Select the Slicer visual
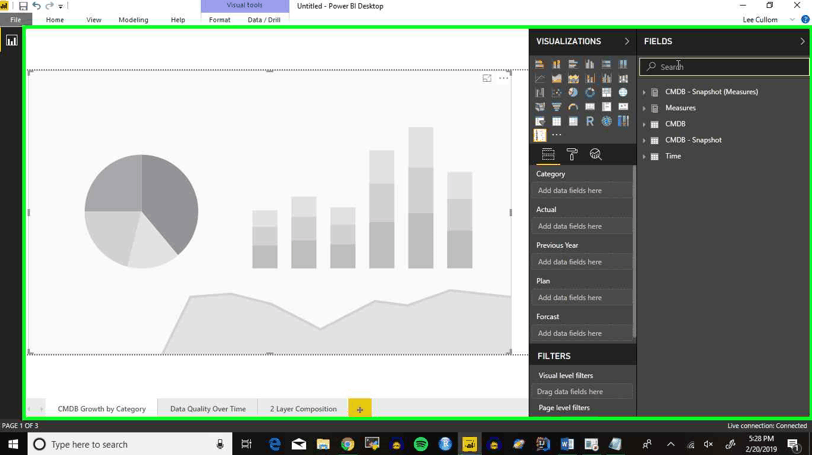The height and width of the screenshot is (455, 813). click(540, 121)
